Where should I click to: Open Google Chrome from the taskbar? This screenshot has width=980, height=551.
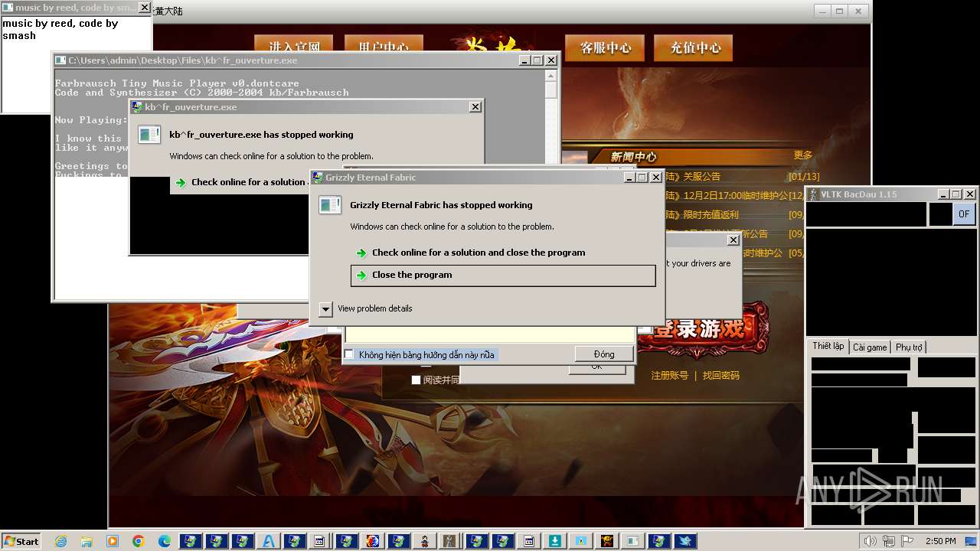(139, 541)
